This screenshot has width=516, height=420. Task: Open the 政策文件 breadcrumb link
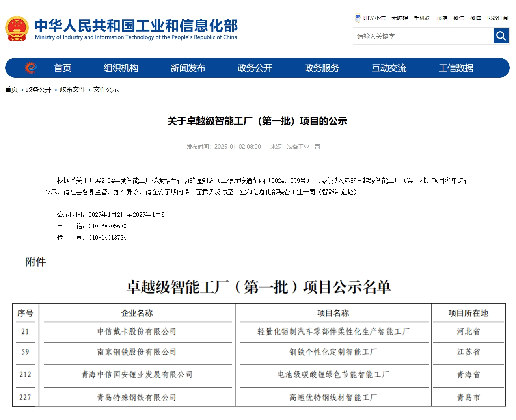73,89
